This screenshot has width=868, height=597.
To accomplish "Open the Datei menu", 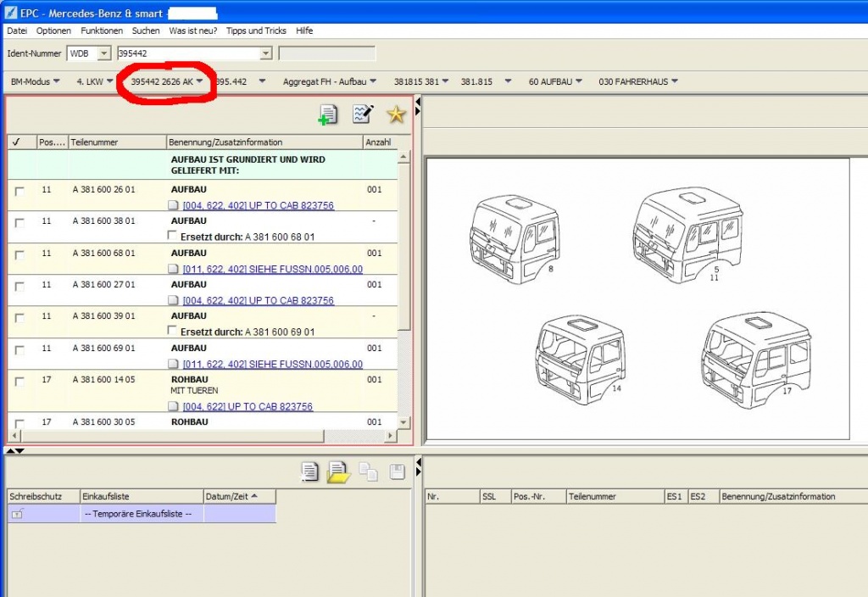I will pyautogui.click(x=17, y=31).
